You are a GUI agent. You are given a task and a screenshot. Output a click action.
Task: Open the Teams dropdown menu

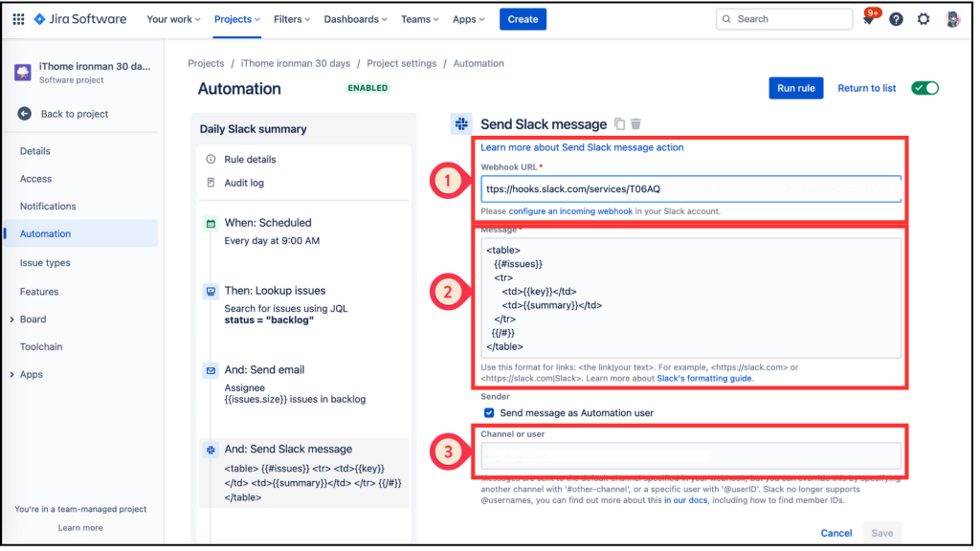coord(419,19)
